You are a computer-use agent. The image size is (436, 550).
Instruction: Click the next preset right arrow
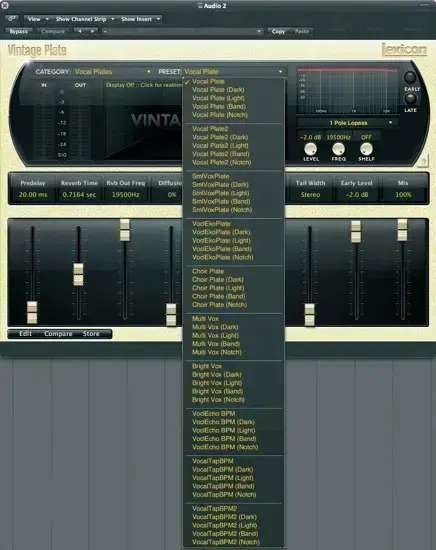pyautogui.click(x=92, y=31)
